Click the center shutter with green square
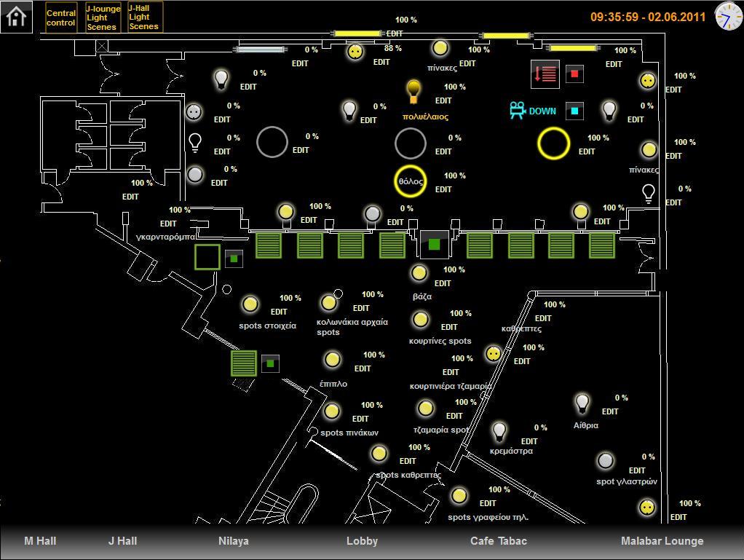This screenshot has height=560, width=744. 434,245
